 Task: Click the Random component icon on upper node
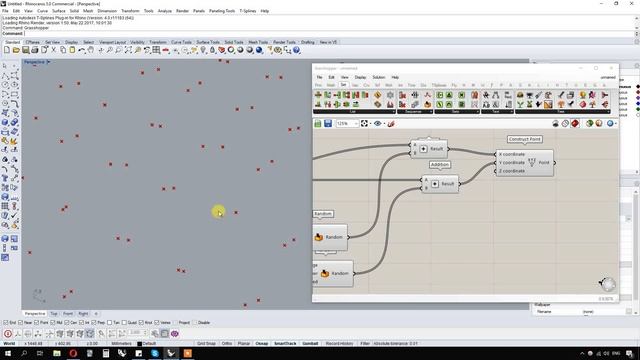(319, 237)
